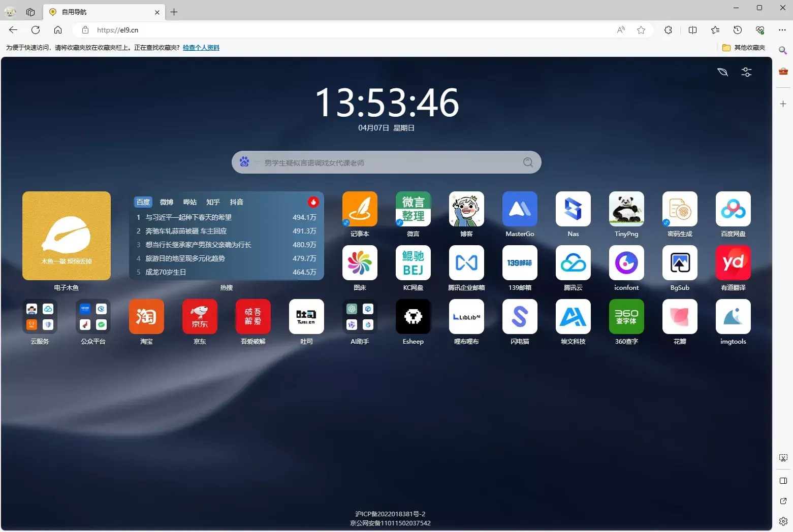Click the 检查个人资料 link
Screen dimensions: 793x532
(201, 48)
